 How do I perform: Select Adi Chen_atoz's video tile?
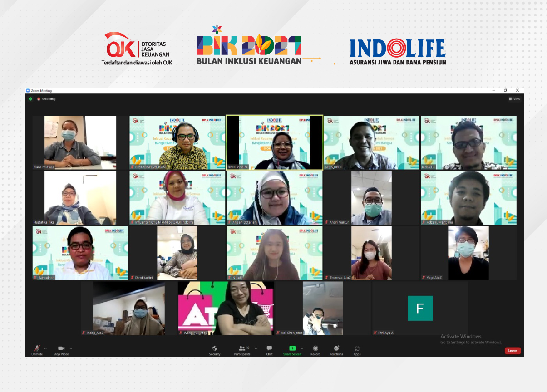[323, 309]
